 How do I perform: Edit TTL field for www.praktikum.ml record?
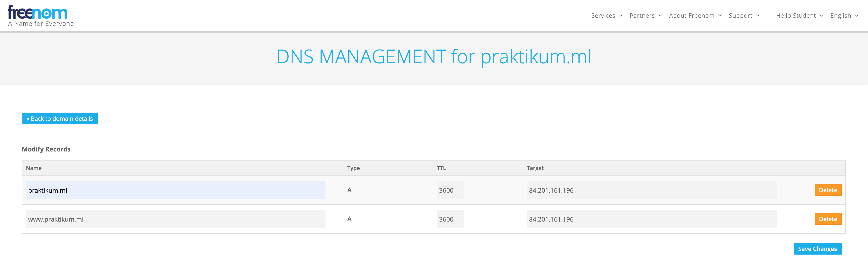(450, 219)
